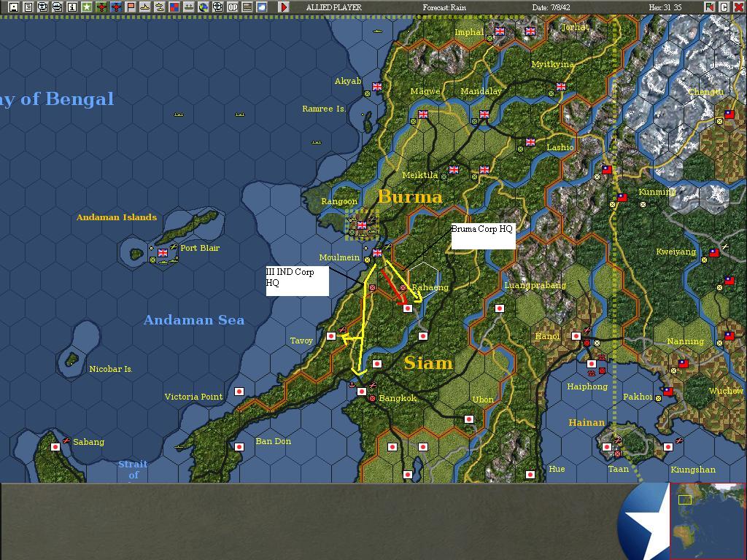Click the cloud weather toolbar icon
This screenshot has height=560, width=747.
262,7
